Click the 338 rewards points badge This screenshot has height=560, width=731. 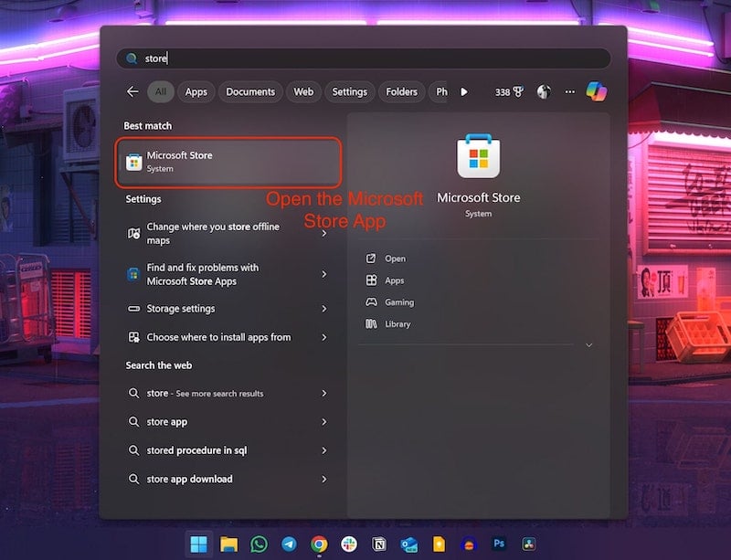click(509, 92)
